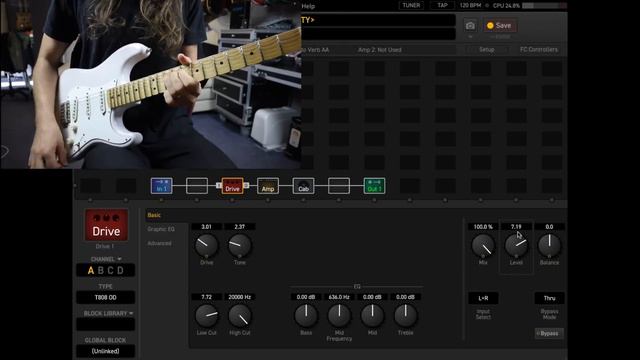Click the Bass EQ knob
The width and height of the screenshot is (640, 360).
pyautogui.click(x=306, y=316)
